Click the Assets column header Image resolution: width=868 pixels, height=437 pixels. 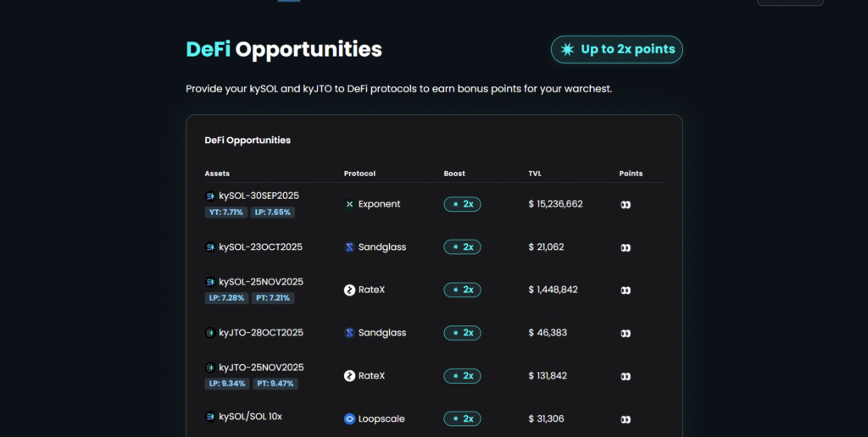217,174
